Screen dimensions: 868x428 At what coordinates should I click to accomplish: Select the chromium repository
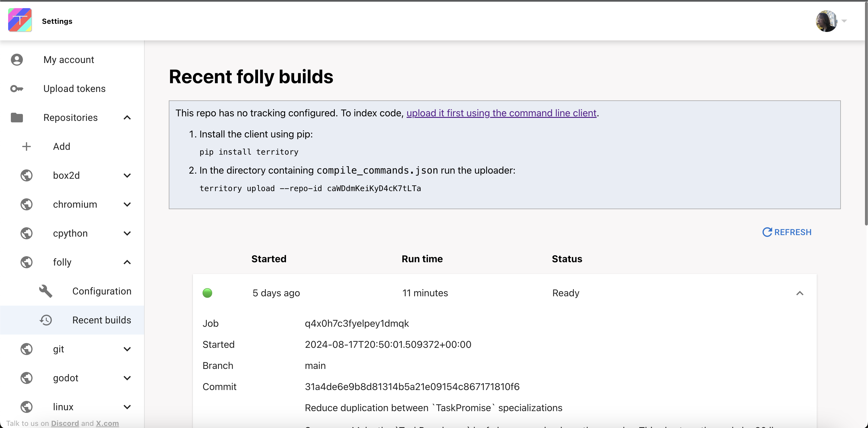click(75, 205)
